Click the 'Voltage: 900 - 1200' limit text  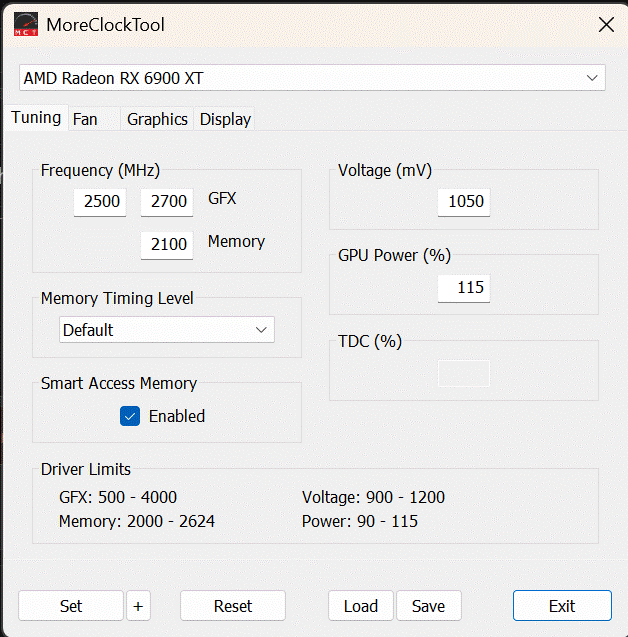373,497
